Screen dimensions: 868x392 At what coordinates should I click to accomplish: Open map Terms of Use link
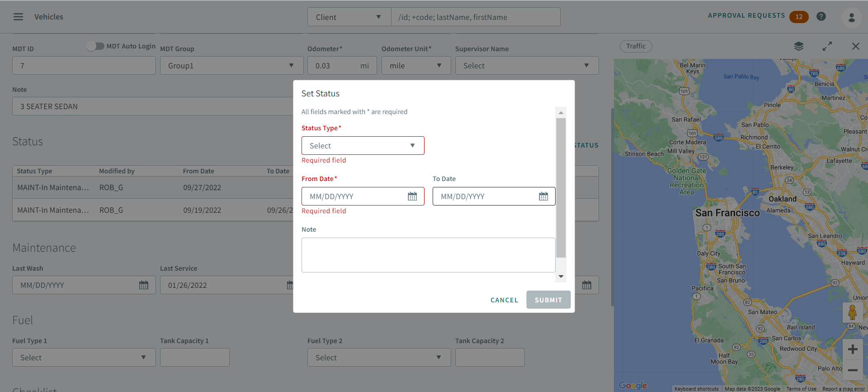801,389
